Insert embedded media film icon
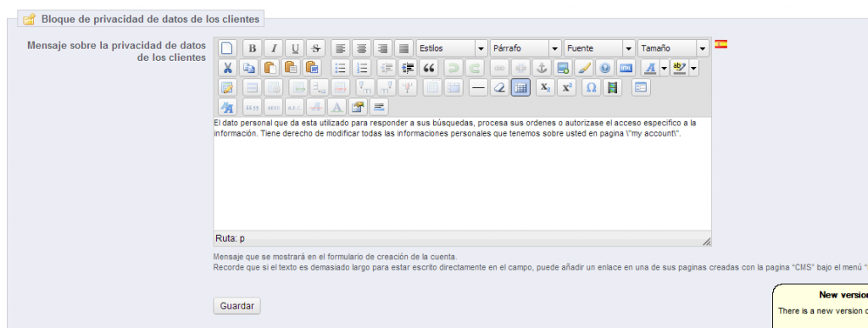Screen dimensions: 868x328 click(613, 87)
